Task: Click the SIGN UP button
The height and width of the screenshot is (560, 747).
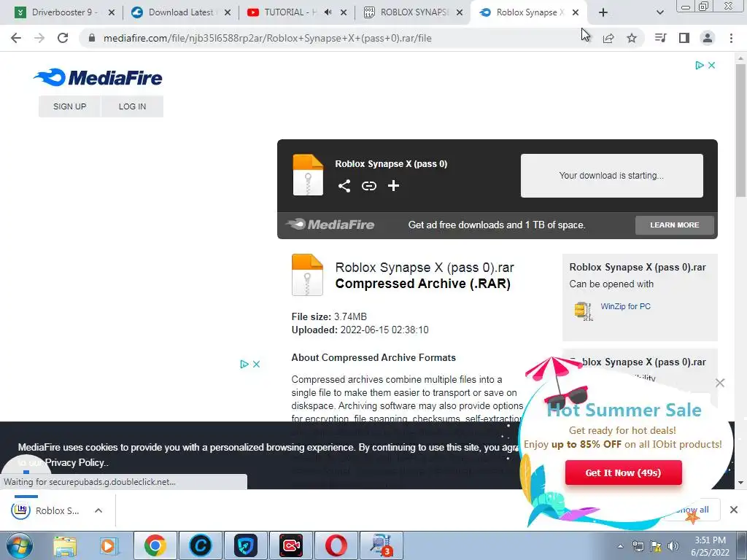Action: [69, 106]
